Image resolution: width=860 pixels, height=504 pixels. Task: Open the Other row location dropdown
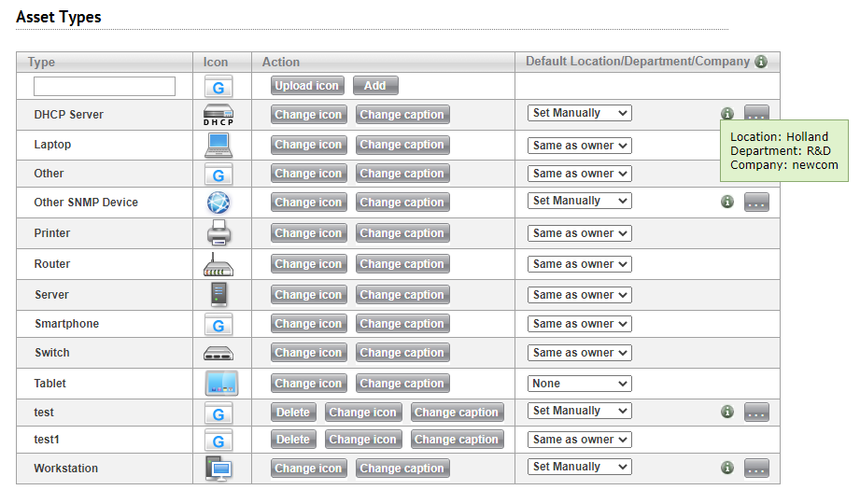tap(579, 174)
